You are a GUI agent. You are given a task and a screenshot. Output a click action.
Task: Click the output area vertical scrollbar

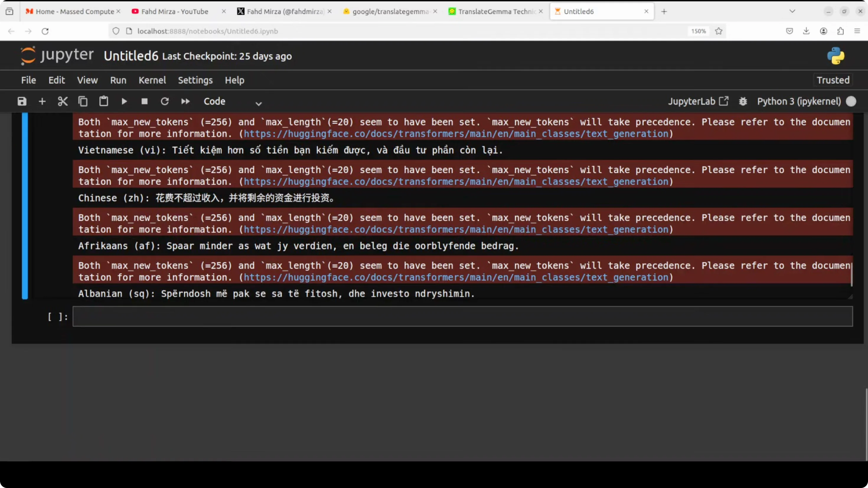[x=851, y=274]
